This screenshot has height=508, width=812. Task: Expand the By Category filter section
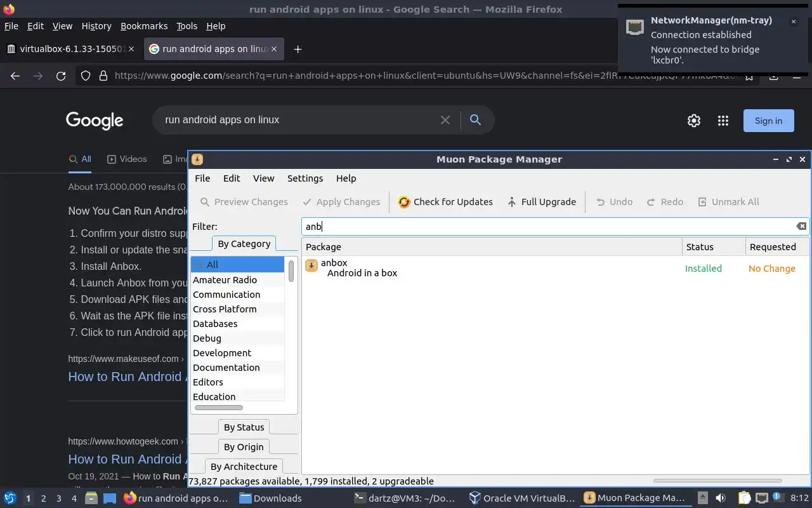pyautogui.click(x=244, y=244)
